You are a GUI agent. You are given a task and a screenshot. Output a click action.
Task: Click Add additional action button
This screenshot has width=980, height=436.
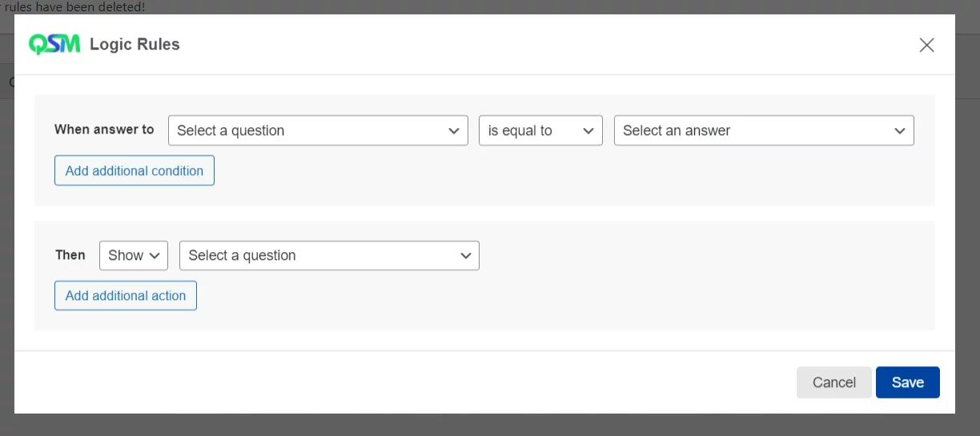tap(126, 295)
